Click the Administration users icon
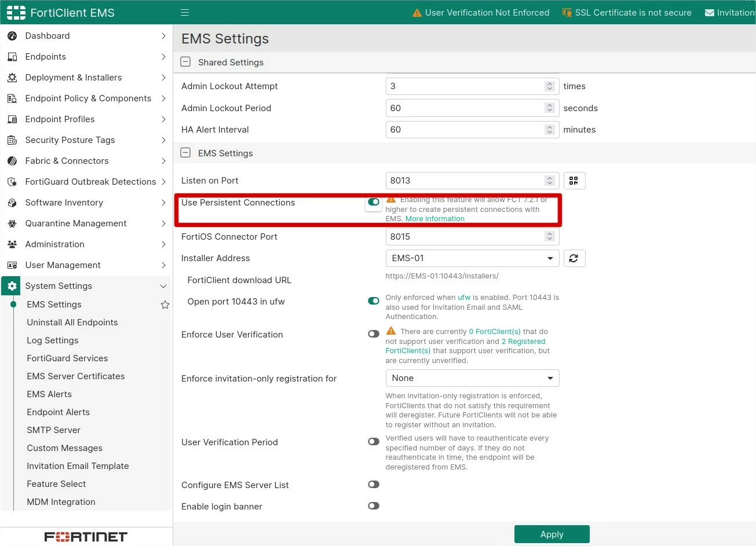The image size is (756, 546). tap(12, 244)
